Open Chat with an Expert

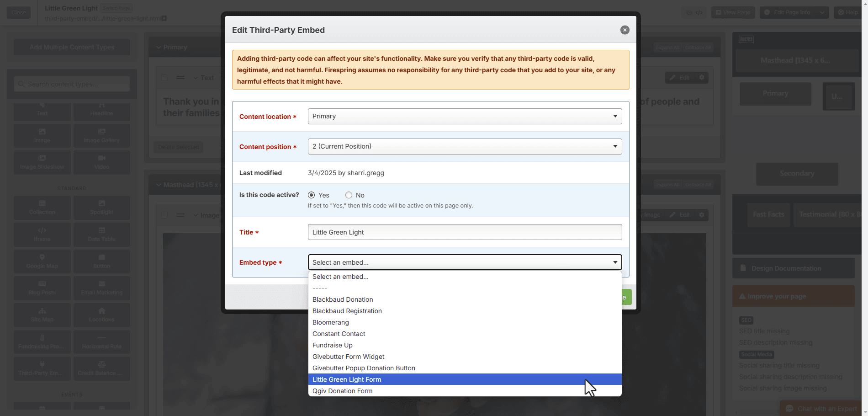[x=820, y=409]
